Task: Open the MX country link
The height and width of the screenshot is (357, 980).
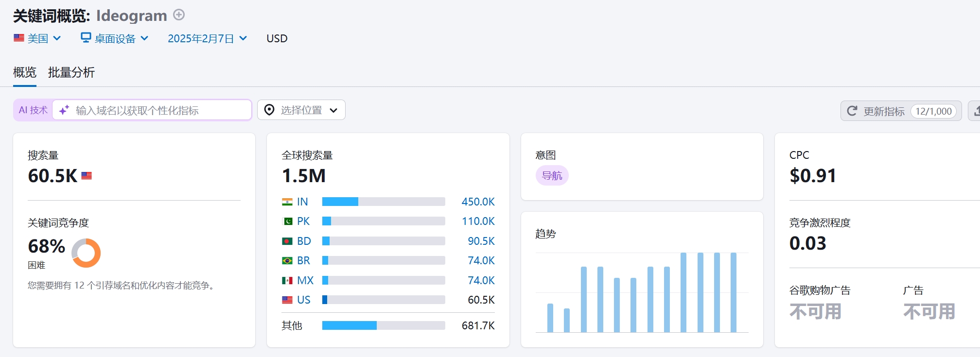Action: 305,280
